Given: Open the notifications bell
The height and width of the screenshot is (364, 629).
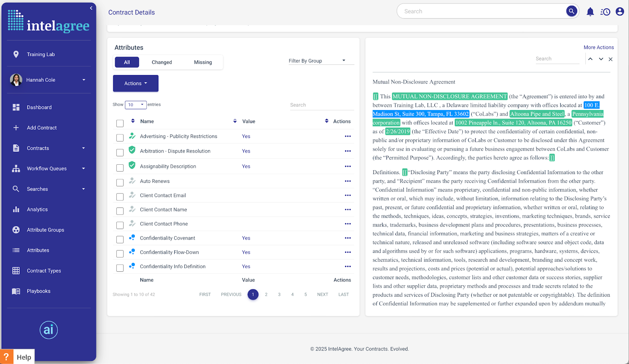Looking at the screenshot, I should 590,12.
